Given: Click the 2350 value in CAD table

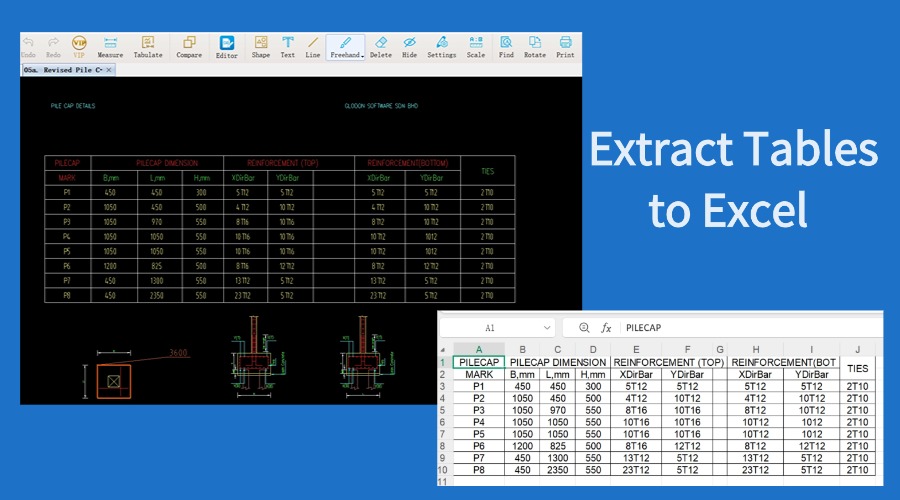Looking at the screenshot, I should (157, 296).
